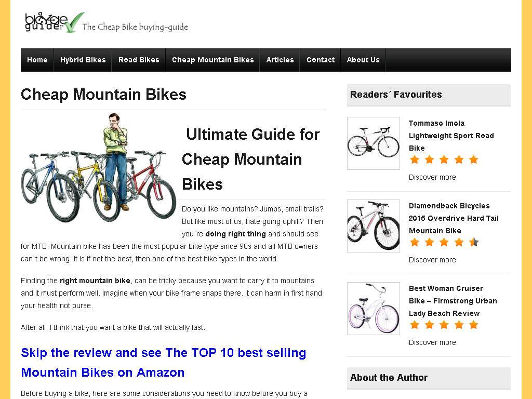Open the Home menu item
The width and height of the screenshot is (532, 399).
(x=37, y=60)
